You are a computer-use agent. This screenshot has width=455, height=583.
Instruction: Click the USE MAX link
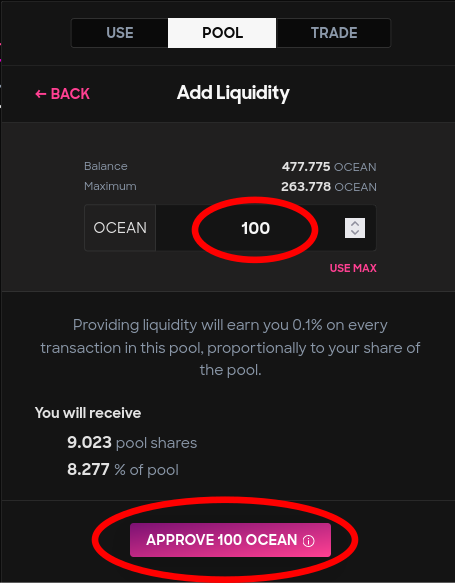coord(353,268)
